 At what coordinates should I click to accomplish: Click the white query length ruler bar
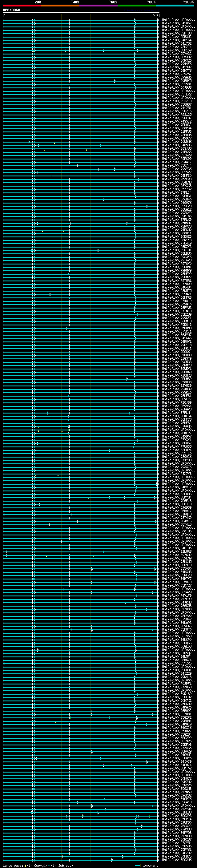[x=81, y=13]
